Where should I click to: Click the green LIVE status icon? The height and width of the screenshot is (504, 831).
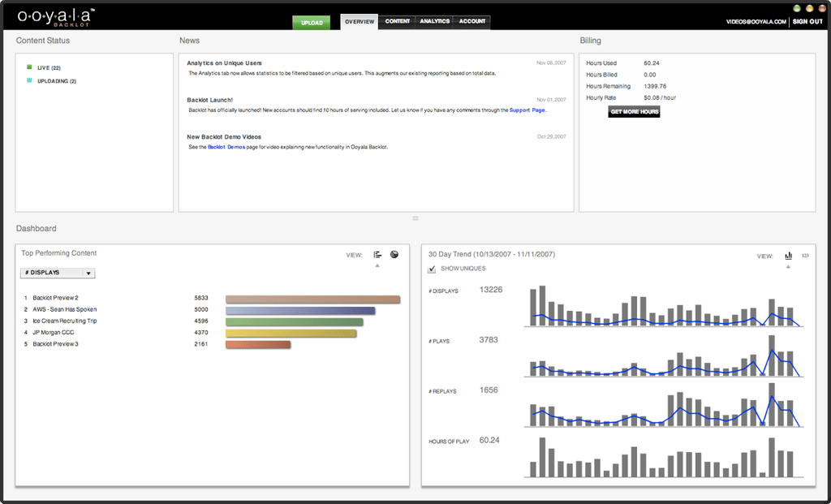[x=29, y=67]
